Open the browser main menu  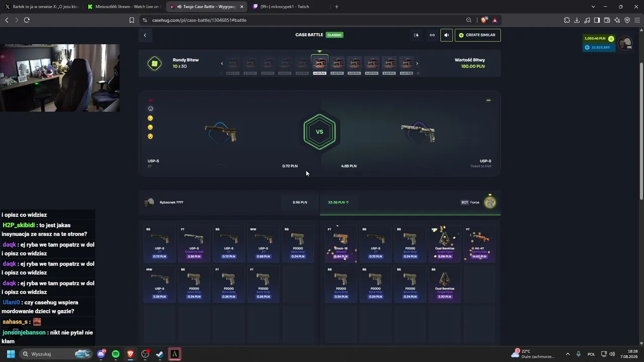(637, 20)
